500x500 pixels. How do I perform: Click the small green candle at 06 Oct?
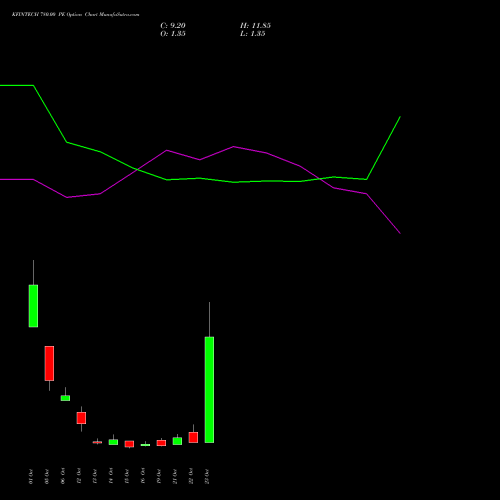coord(65,398)
